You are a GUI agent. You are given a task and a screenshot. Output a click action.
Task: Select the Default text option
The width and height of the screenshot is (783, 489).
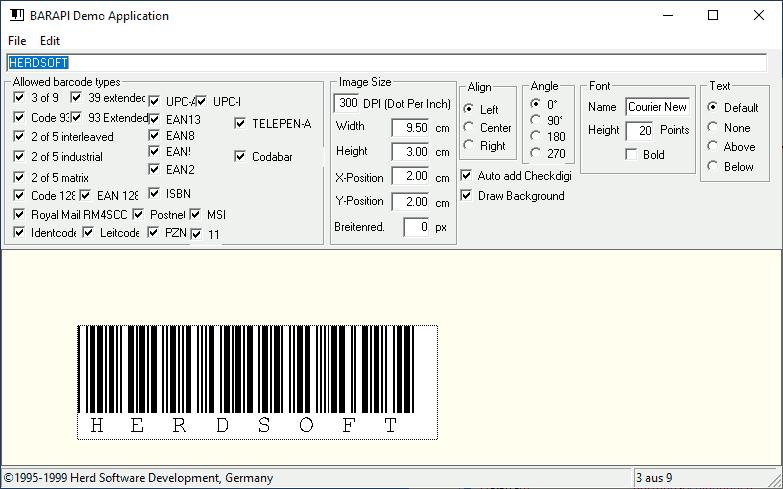coord(713,107)
